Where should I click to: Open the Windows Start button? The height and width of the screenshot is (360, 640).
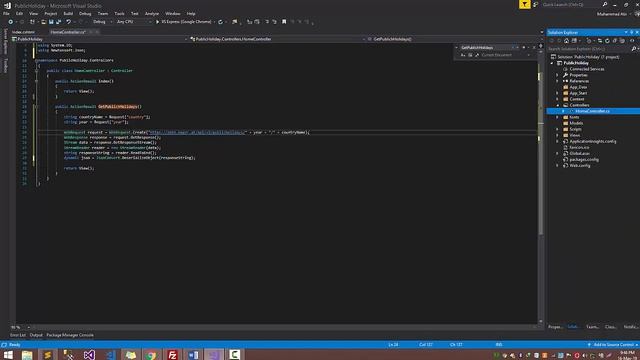(8, 355)
